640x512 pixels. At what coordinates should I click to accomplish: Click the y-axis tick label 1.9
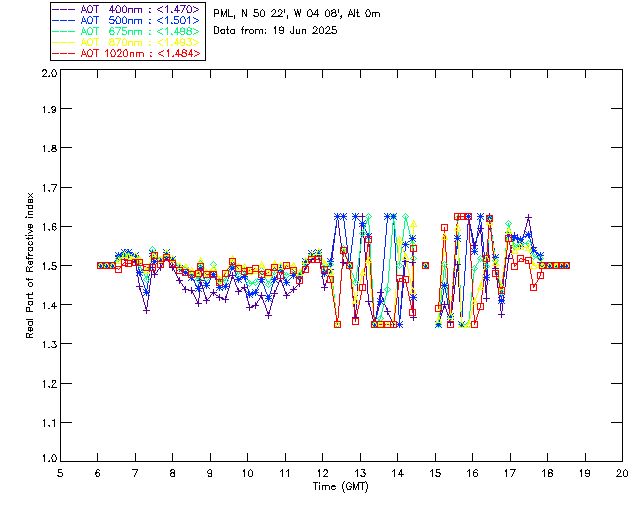tap(49, 109)
